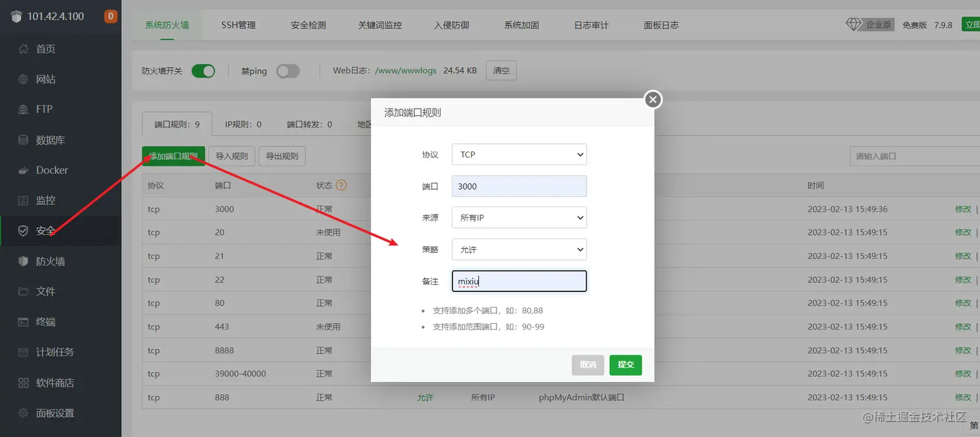980x437 pixels.
Task: Select the IP规则: 0 sub-tab
Action: [243, 124]
